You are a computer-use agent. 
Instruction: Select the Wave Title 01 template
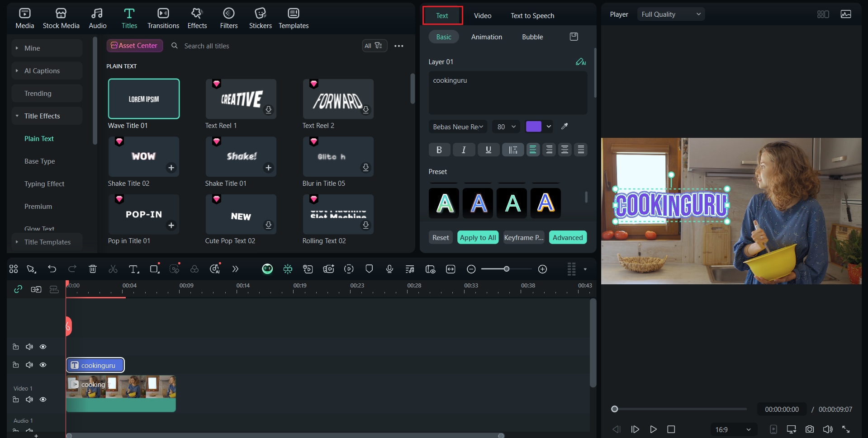click(143, 99)
